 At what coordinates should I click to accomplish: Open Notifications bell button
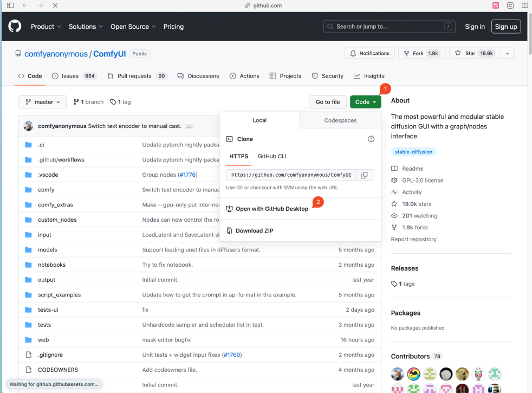click(369, 53)
